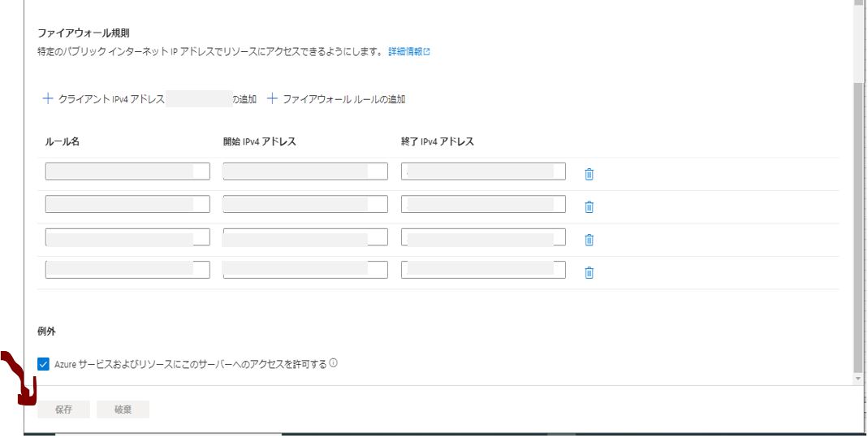Open info icon beside Azure services exception
The height and width of the screenshot is (438, 868).
pyautogui.click(x=334, y=363)
